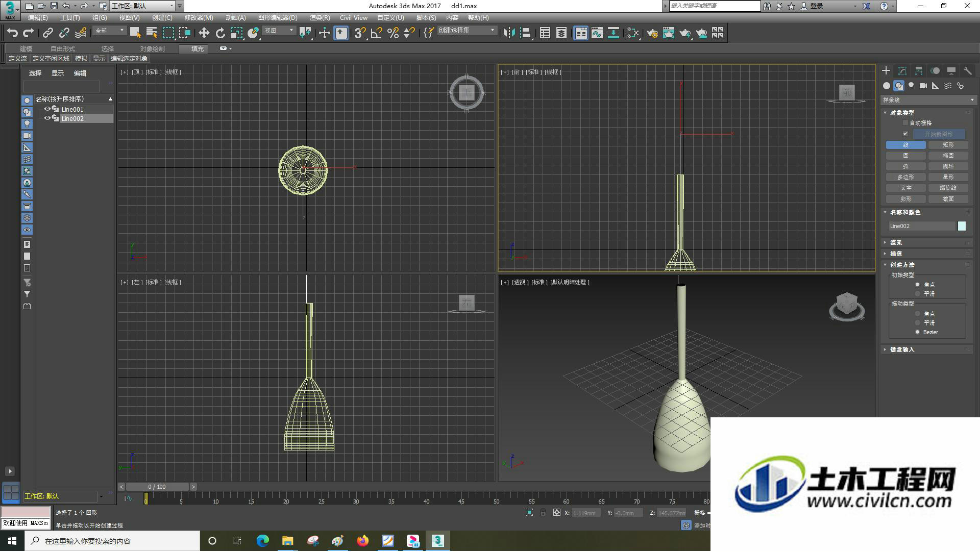
Task: Open the 样条线 shape type dropdown
Action: [x=928, y=100]
